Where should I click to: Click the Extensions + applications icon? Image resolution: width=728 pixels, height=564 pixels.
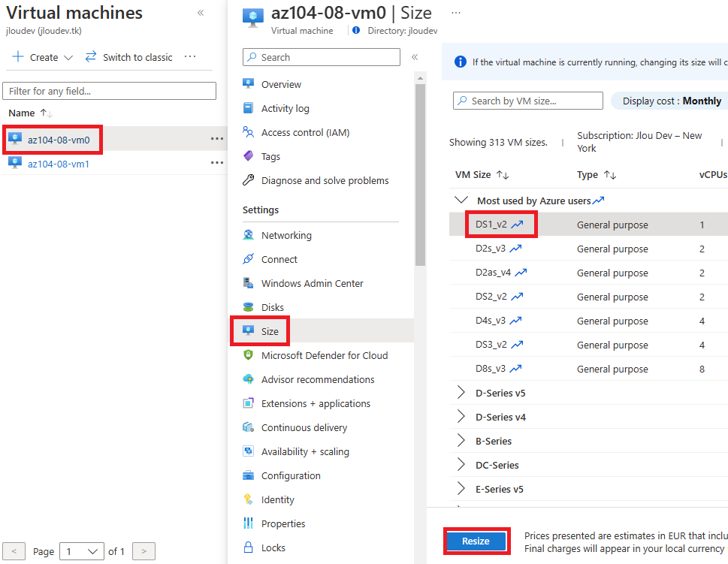point(249,403)
